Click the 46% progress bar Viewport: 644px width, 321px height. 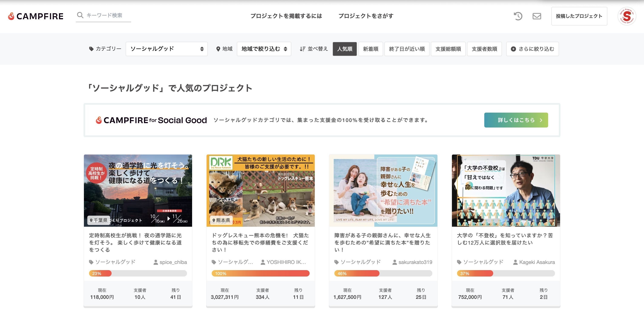pyautogui.click(x=383, y=273)
